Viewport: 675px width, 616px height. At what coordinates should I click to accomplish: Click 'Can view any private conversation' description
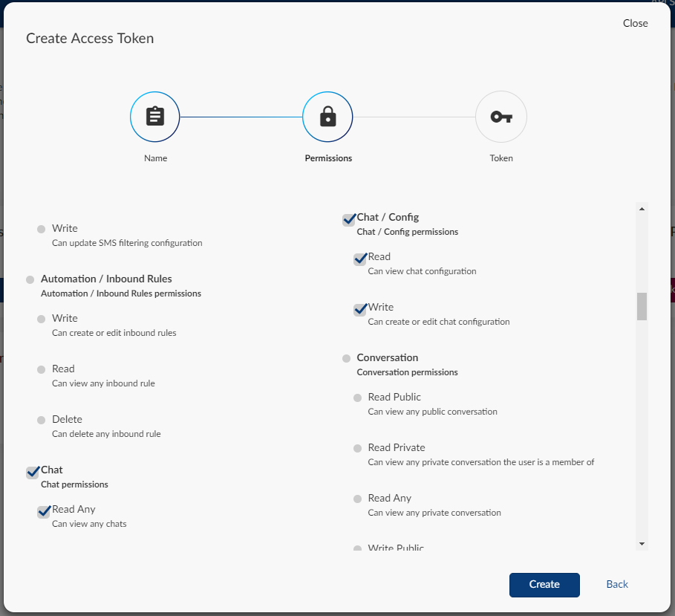[x=434, y=513]
